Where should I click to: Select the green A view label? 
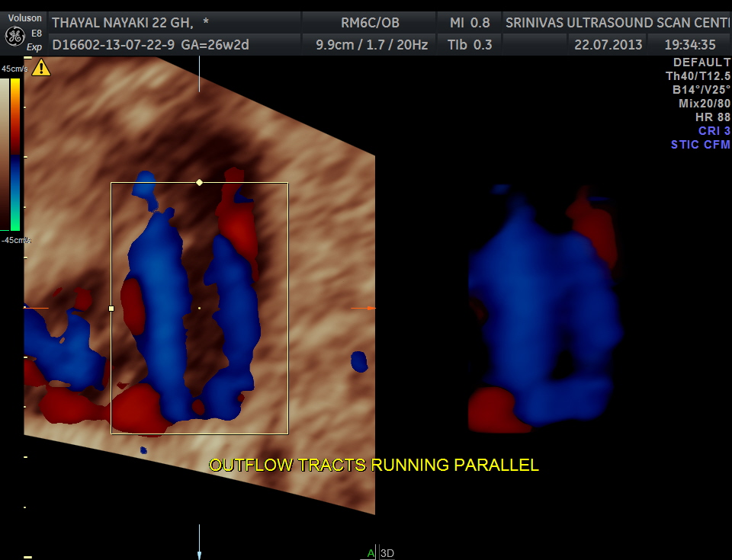pyautogui.click(x=371, y=553)
